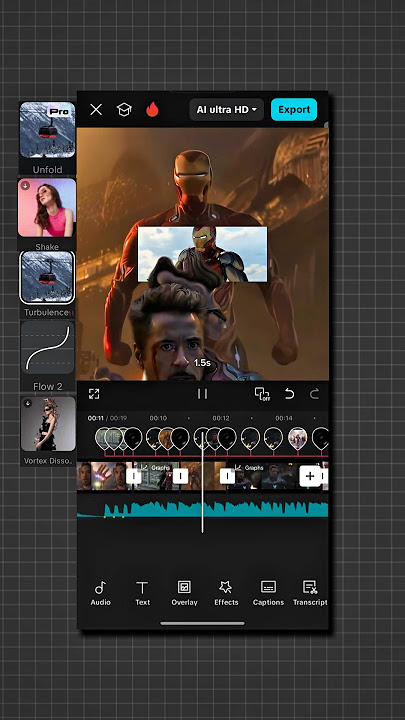Select the teal audio waveform track
This screenshot has width=405, height=720.
[202, 509]
